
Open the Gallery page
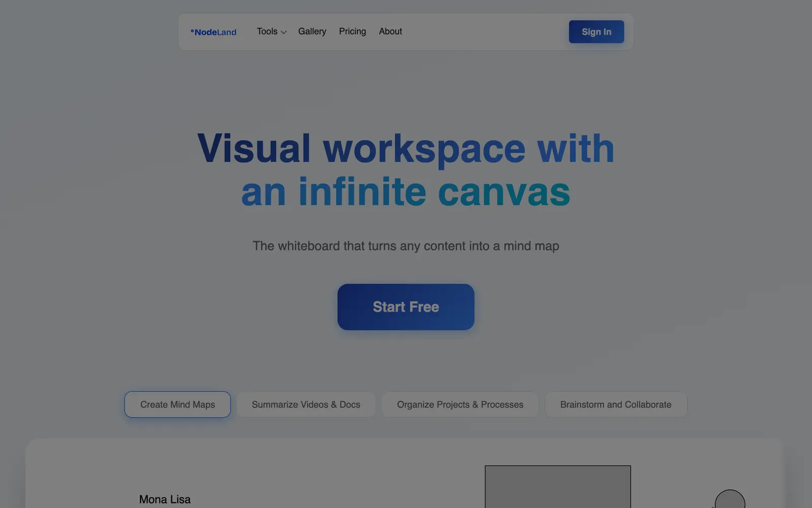click(x=312, y=31)
